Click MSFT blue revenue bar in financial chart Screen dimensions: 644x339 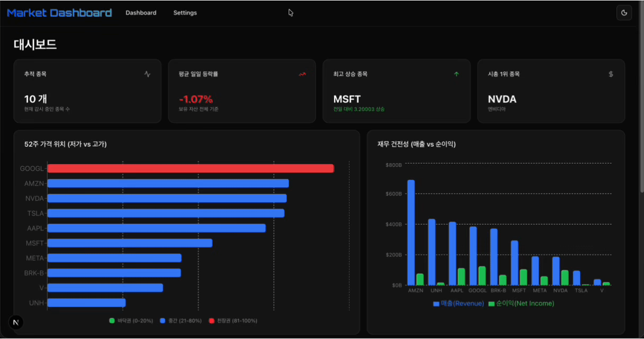pos(514,263)
